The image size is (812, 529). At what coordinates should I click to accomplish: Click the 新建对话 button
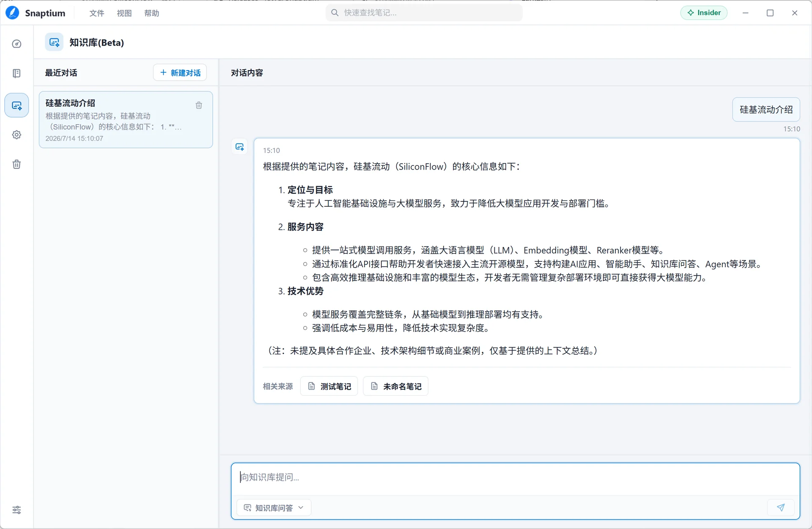[180, 73]
